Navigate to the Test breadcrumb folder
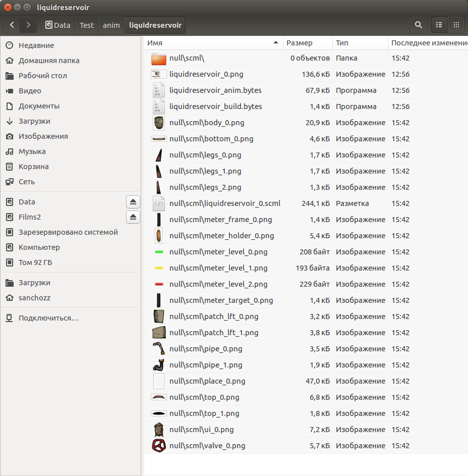Screen dimensions: 468x476 tap(86, 25)
